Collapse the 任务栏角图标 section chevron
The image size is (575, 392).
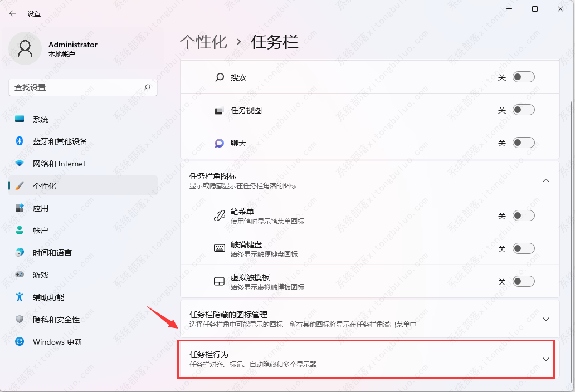tap(546, 180)
